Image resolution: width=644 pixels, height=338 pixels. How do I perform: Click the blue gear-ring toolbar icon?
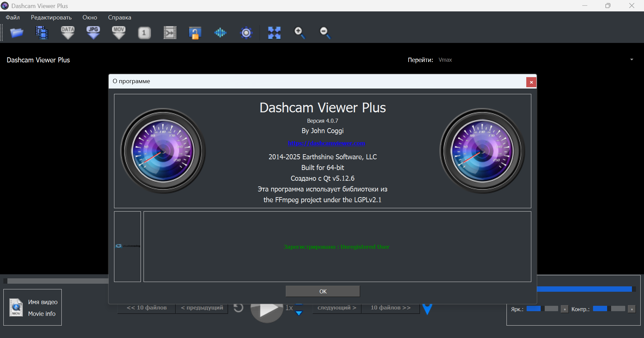[246, 33]
